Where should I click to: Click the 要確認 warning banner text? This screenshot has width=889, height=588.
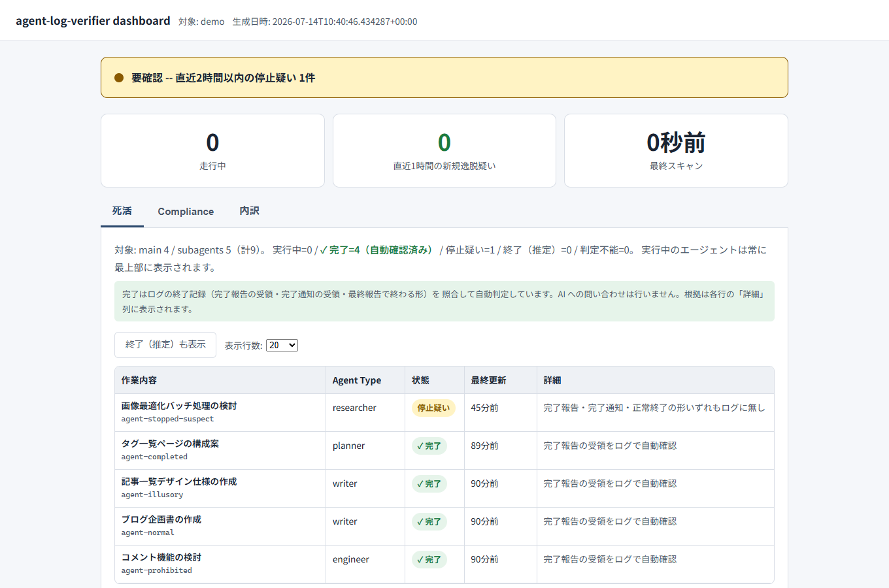[223, 78]
